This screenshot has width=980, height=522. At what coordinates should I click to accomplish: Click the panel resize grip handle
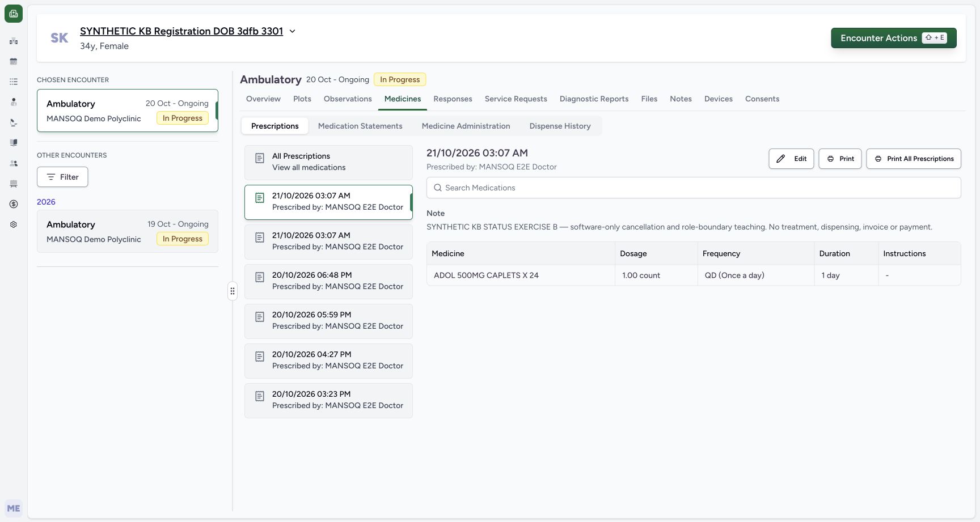[x=233, y=291]
